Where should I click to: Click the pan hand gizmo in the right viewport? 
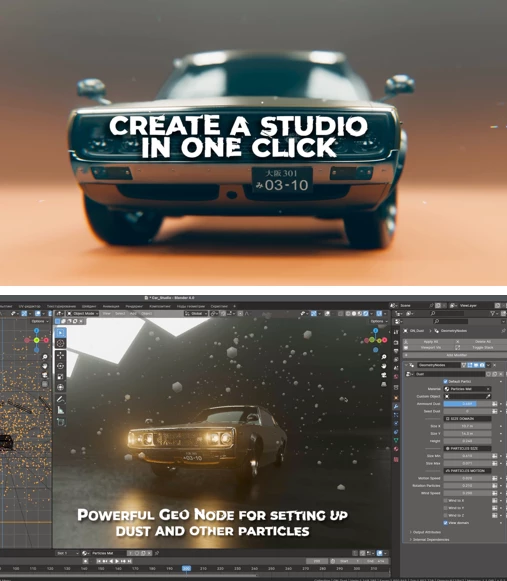[384, 366]
